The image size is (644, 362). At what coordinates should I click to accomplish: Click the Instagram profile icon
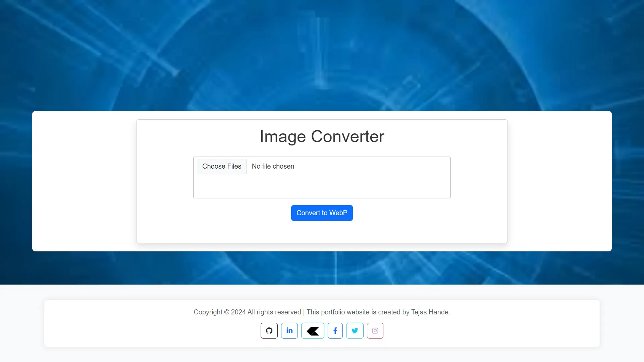tap(375, 330)
